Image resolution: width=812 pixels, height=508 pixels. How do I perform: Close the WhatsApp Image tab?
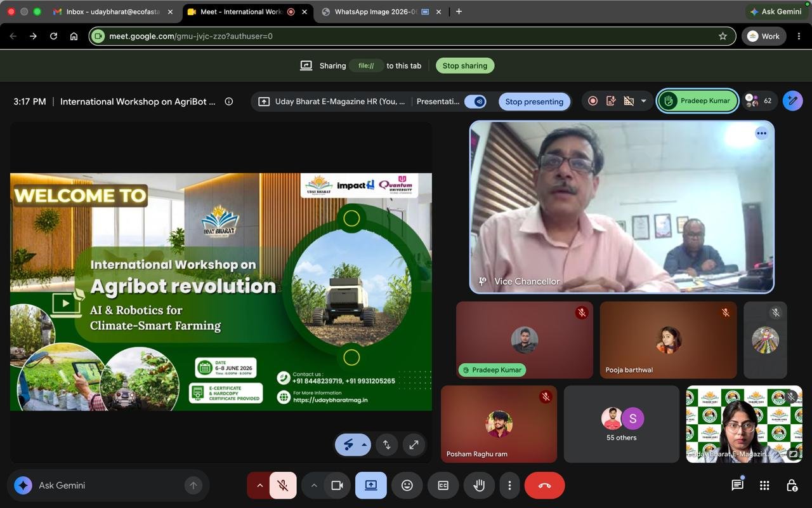[438, 11]
